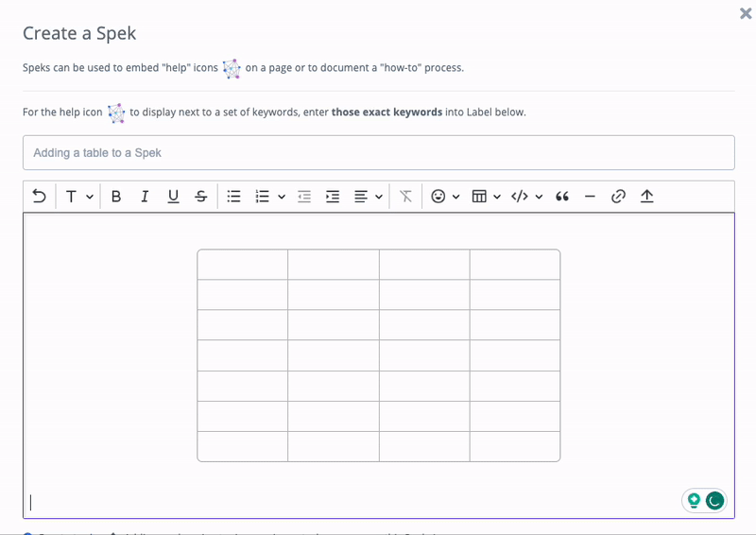Insert a hyperlink
756x535 pixels.
tap(618, 197)
